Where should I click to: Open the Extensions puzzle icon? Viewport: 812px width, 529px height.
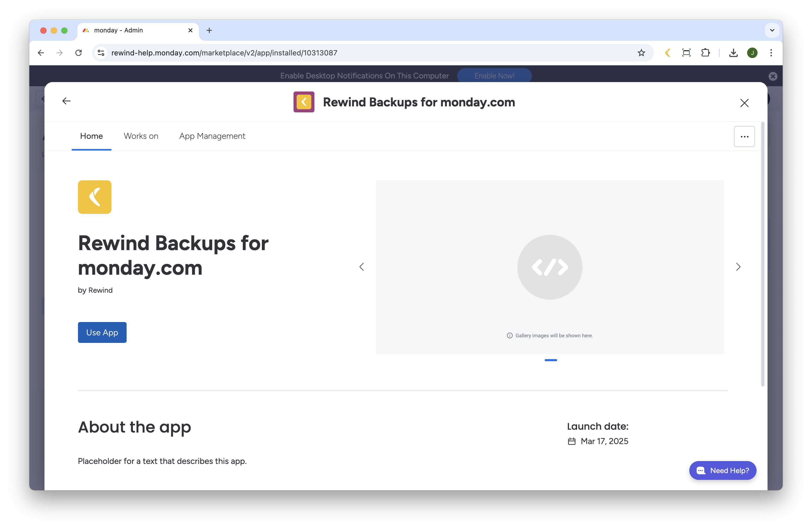coord(705,53)
